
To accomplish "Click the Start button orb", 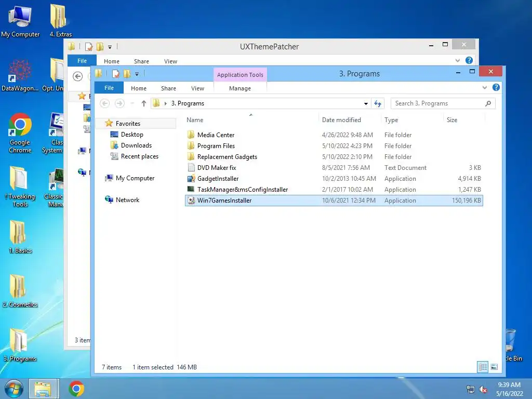I will pos(14,389).
